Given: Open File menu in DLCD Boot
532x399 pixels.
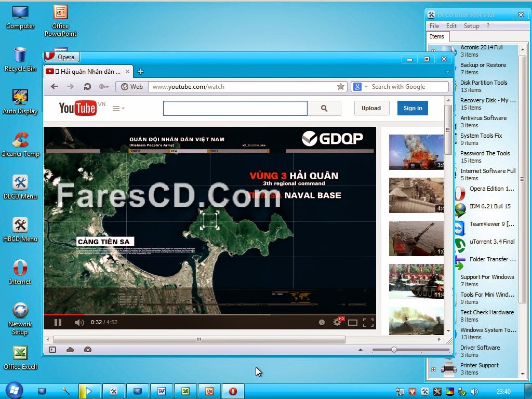Looking at the screenshot, I should 434,26.
